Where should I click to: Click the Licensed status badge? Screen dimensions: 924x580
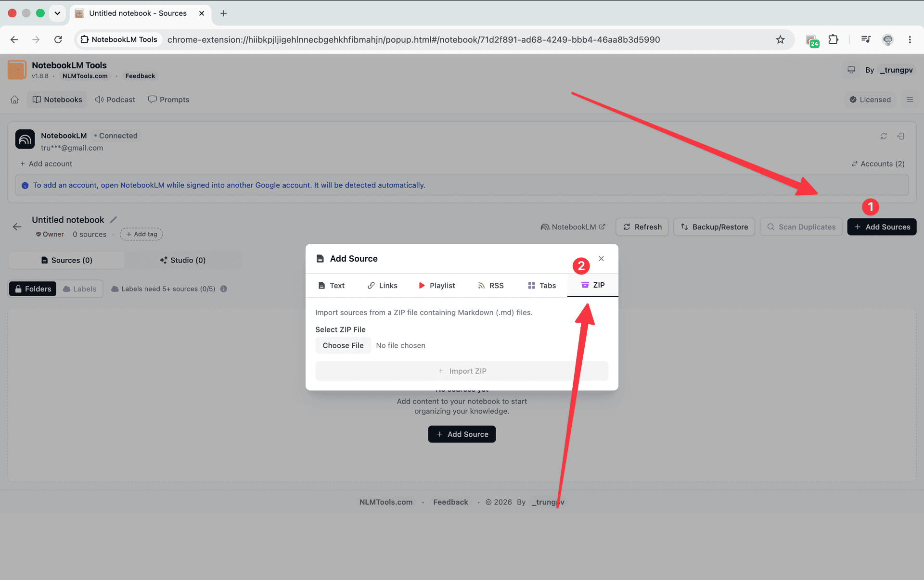(870, 100)
